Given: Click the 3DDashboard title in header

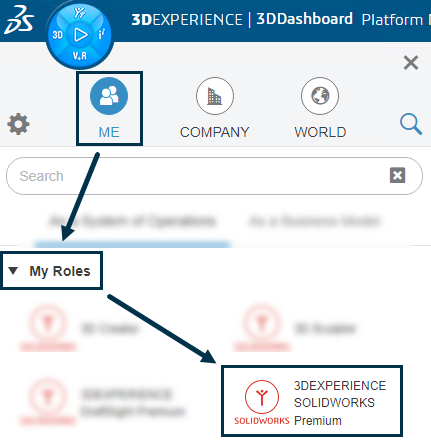Looking at the screenshot, I should [x=304, y=19].
